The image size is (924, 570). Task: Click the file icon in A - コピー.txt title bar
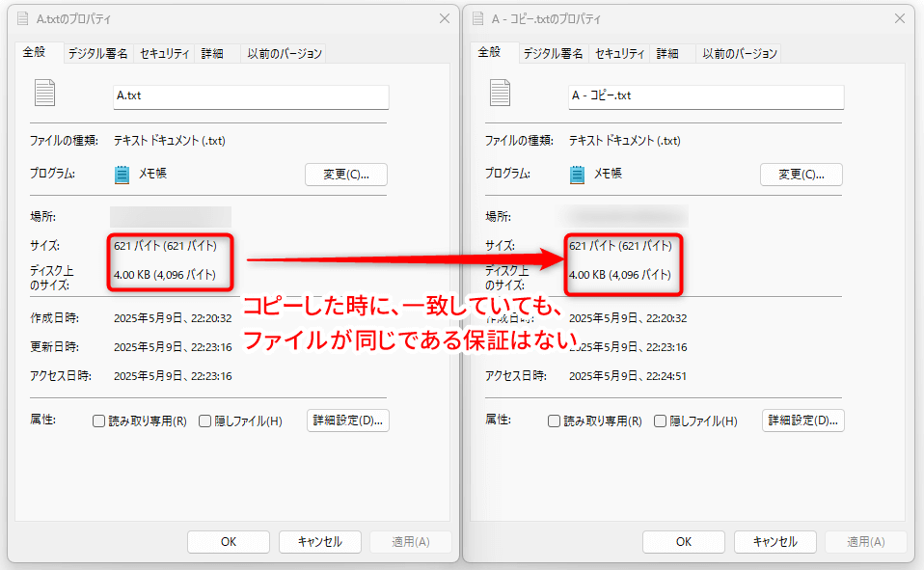coord(477,19)
